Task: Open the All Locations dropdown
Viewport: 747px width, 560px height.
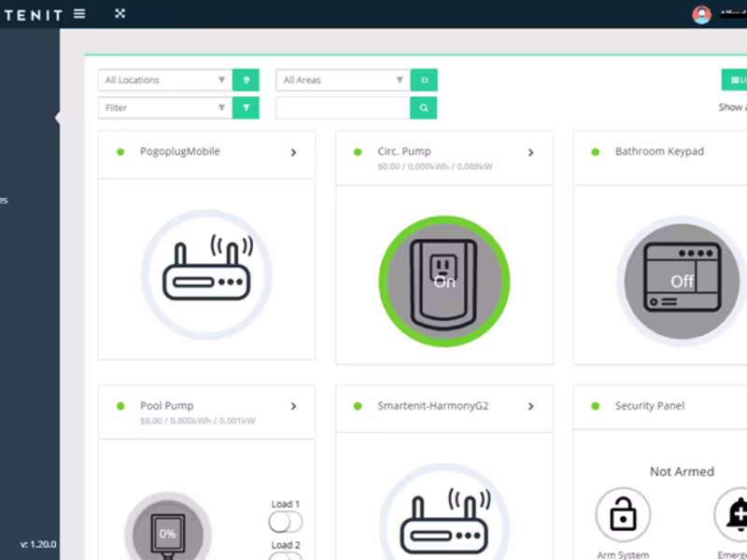Action: [165, 80]
